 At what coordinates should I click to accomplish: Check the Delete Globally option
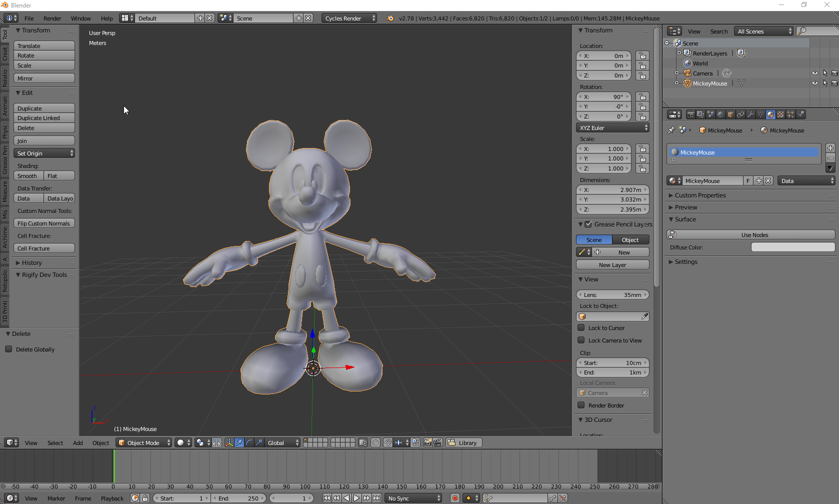point(9,349)
